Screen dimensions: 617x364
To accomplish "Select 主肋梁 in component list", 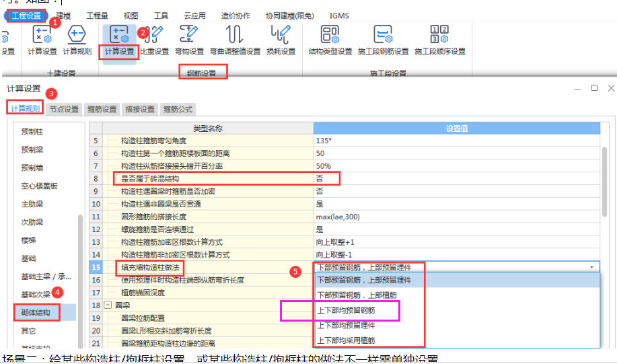I will (x=32, y=204).
